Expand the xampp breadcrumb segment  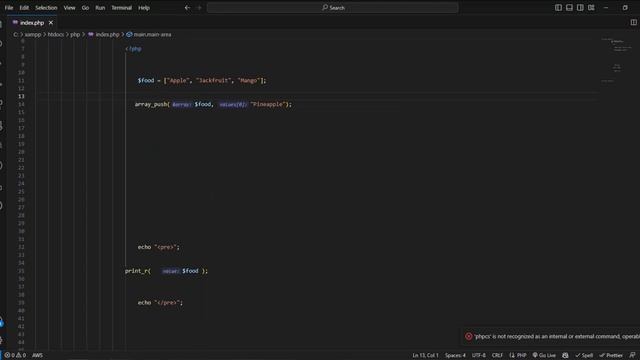[33, 35]
